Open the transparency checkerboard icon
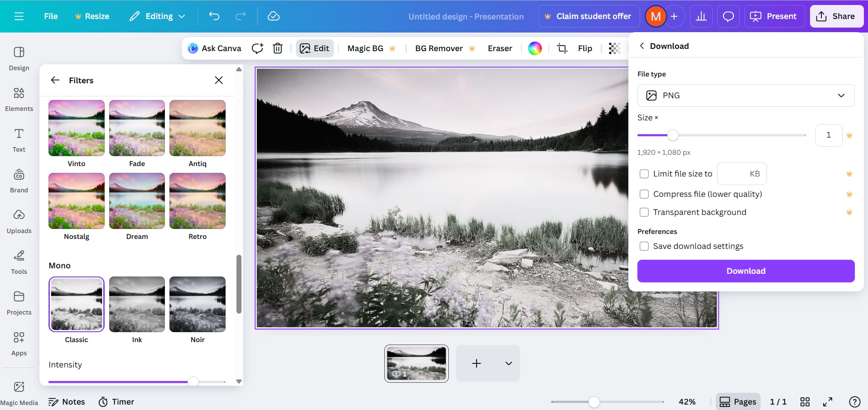Screen dimensions: 868x410 pyautogui.click(x=614, y=48)
